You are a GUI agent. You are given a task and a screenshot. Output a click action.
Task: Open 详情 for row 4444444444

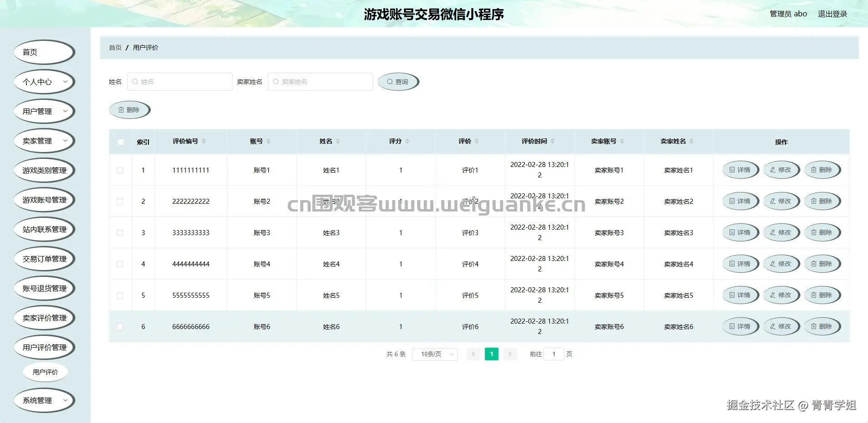point(740,264)
